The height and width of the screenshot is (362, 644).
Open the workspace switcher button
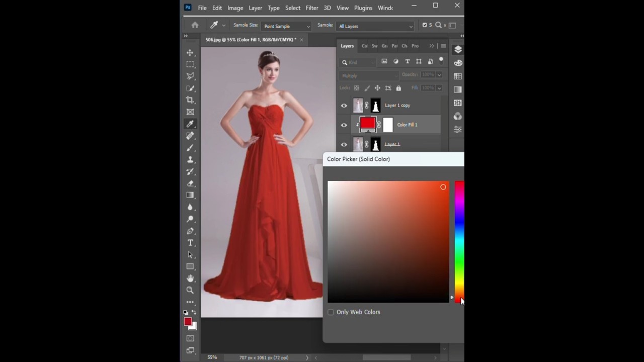click(452, 25)
